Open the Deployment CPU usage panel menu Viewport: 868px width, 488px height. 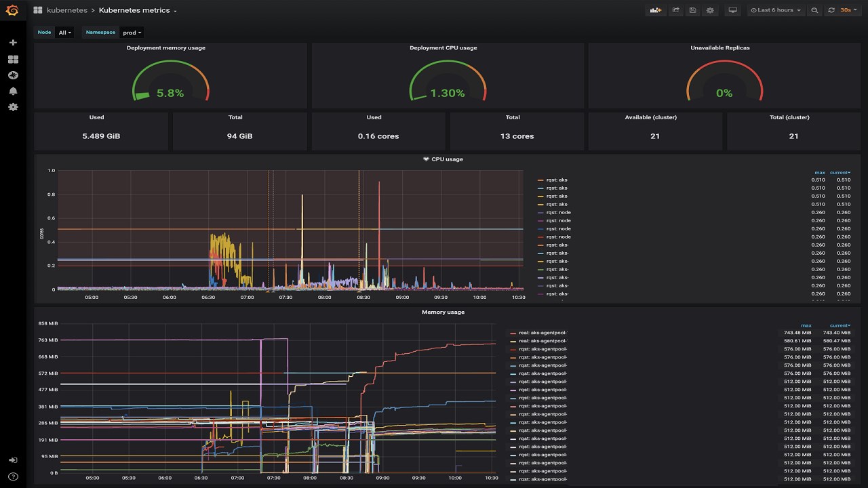[443, 48]
